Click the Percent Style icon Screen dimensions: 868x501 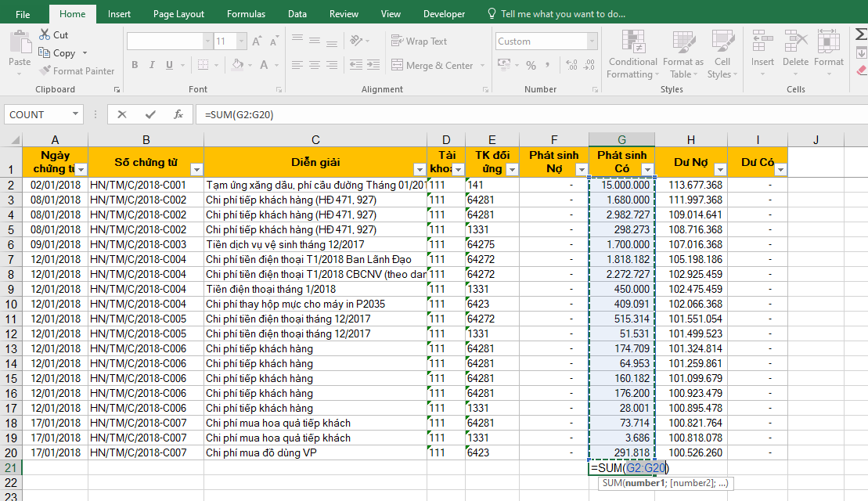[531, 66]
